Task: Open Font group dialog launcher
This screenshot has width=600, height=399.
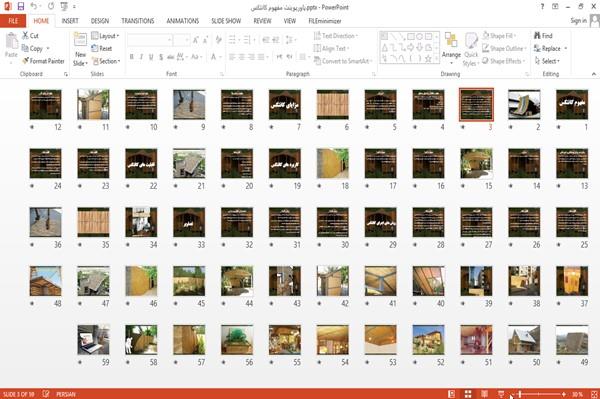Action: tap(221, 74)
